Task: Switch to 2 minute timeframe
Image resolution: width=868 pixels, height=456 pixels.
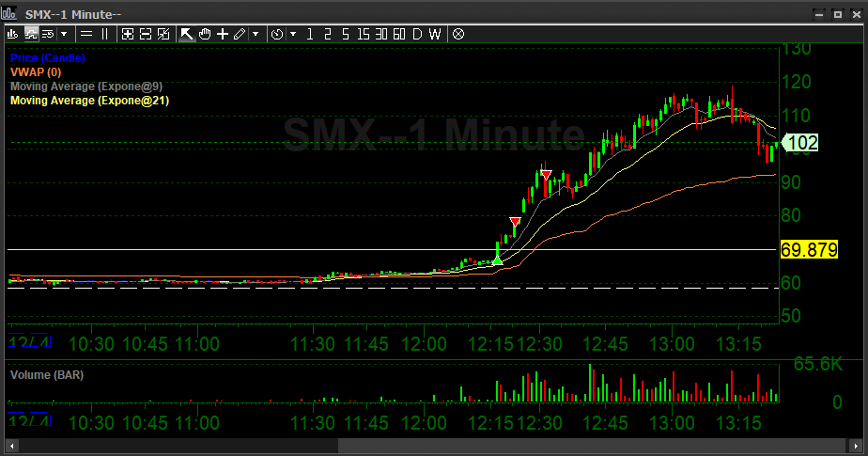Action: [x=328, y=35]
